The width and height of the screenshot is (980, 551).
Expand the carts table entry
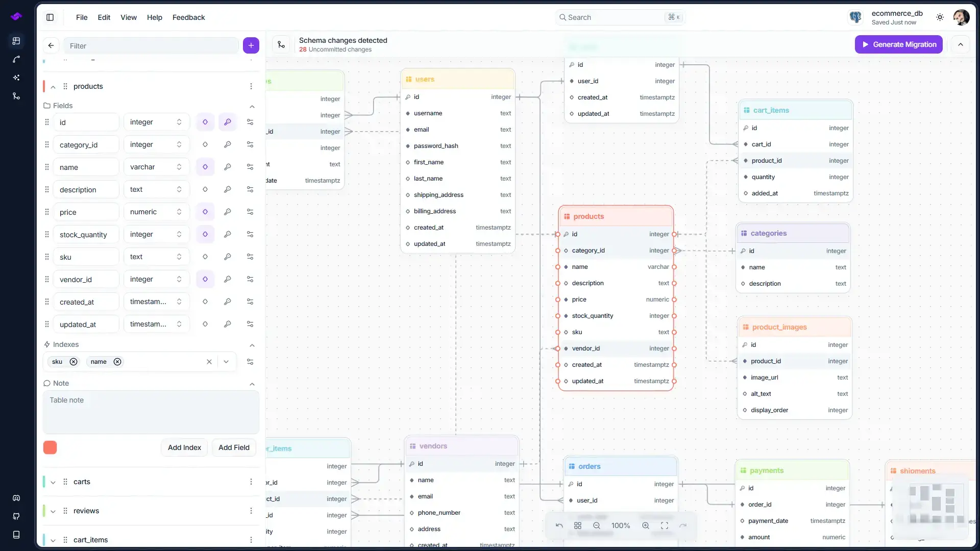(53, 482)
